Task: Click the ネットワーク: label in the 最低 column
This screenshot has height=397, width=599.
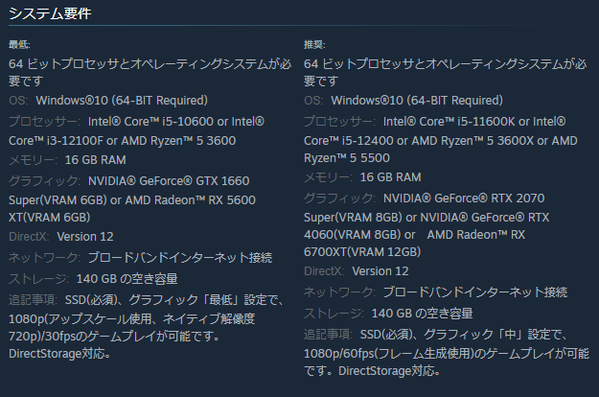Action: coord(44,258)
